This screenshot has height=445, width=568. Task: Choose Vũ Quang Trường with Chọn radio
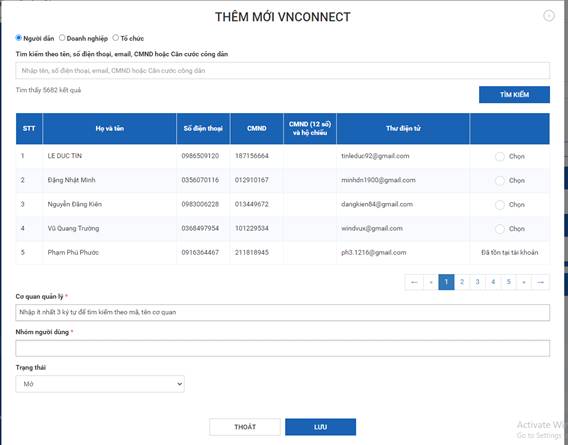(500, 229)
